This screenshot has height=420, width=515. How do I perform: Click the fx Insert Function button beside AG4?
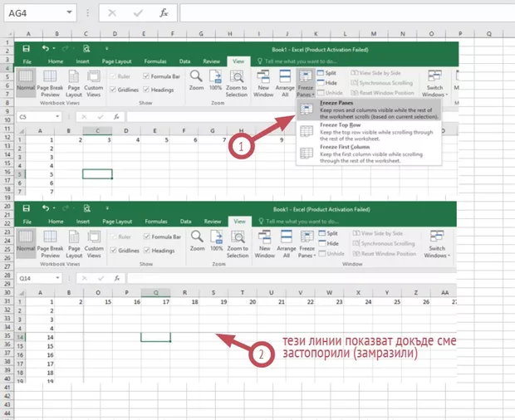(164, 14)
